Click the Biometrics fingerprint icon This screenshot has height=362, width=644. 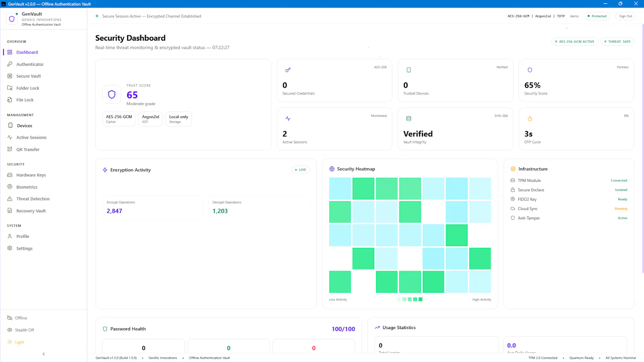[x=10, y=187]
